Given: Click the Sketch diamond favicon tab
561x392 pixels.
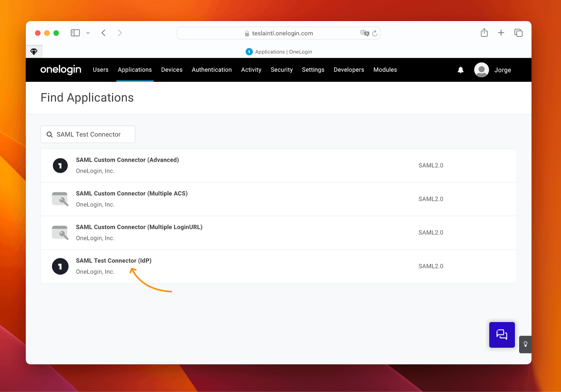Looking at the screenshot, I should coord(34,51).
